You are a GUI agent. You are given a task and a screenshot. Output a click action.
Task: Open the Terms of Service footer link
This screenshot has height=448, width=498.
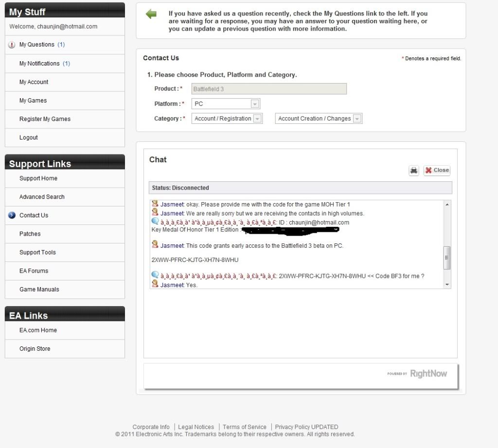coord(244,427)
